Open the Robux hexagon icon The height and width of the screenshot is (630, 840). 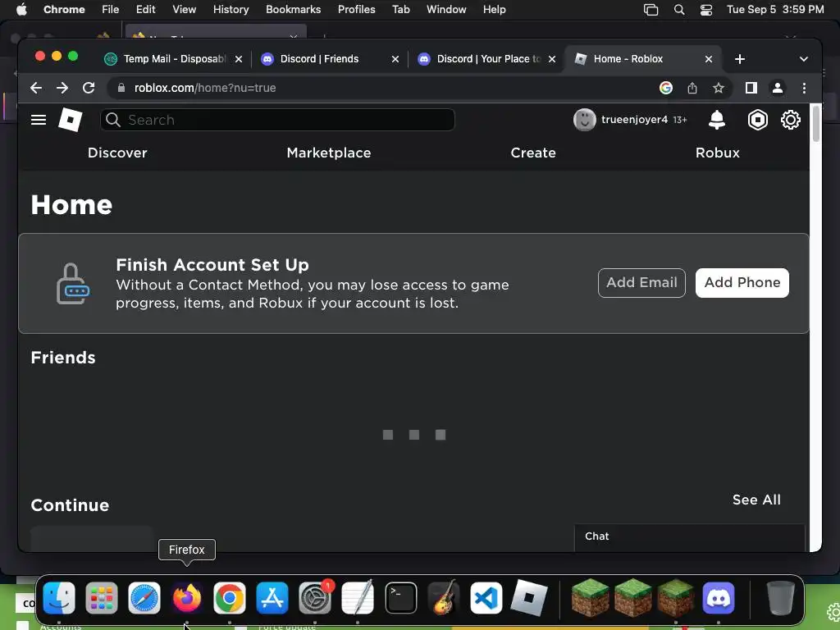tap(757, 120)
